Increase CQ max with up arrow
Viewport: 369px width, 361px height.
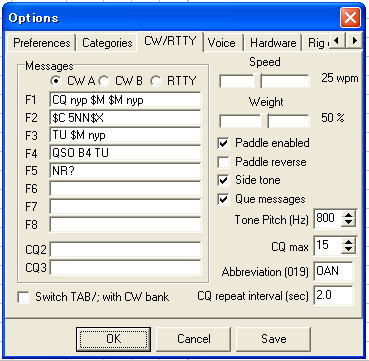pos(348,242)
